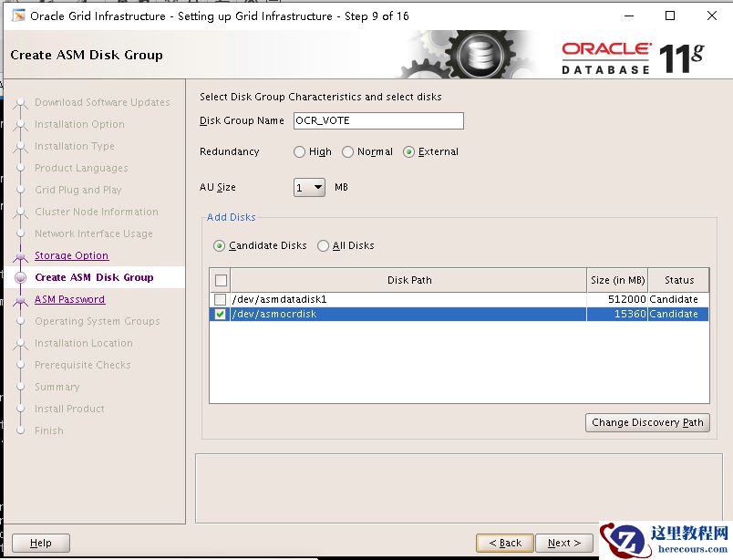
Task: Click Candidate status of asmdatadisk1 row
Action: (x=679, y=299)
